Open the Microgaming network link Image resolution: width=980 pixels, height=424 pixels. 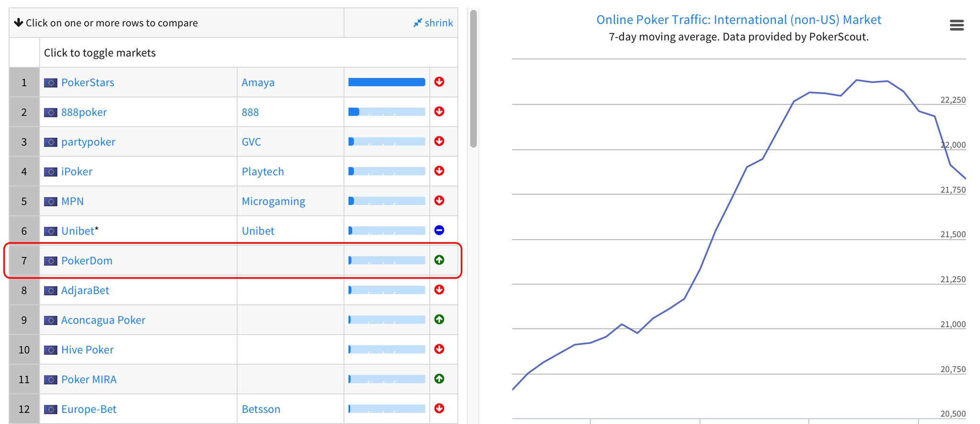click(x=273, y=201)
